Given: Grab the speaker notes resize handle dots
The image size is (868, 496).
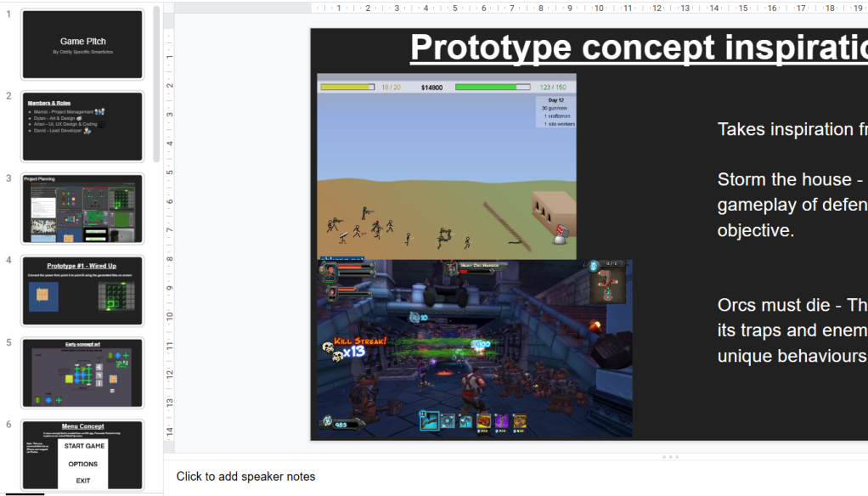Looking at the screenshot, I should 669,457.
